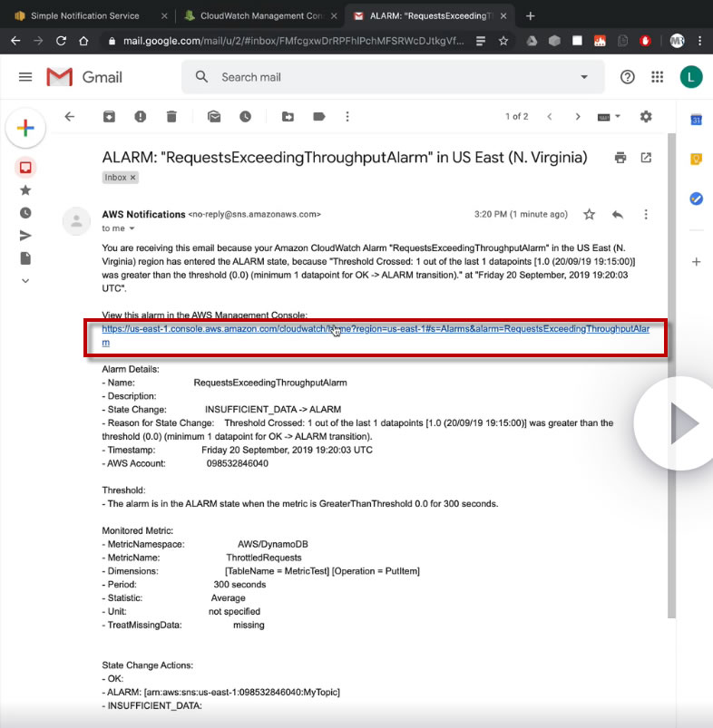Viewport: 713px width, 728px height.
Task: Open the Google account avatar L
Action: (691, 77)
